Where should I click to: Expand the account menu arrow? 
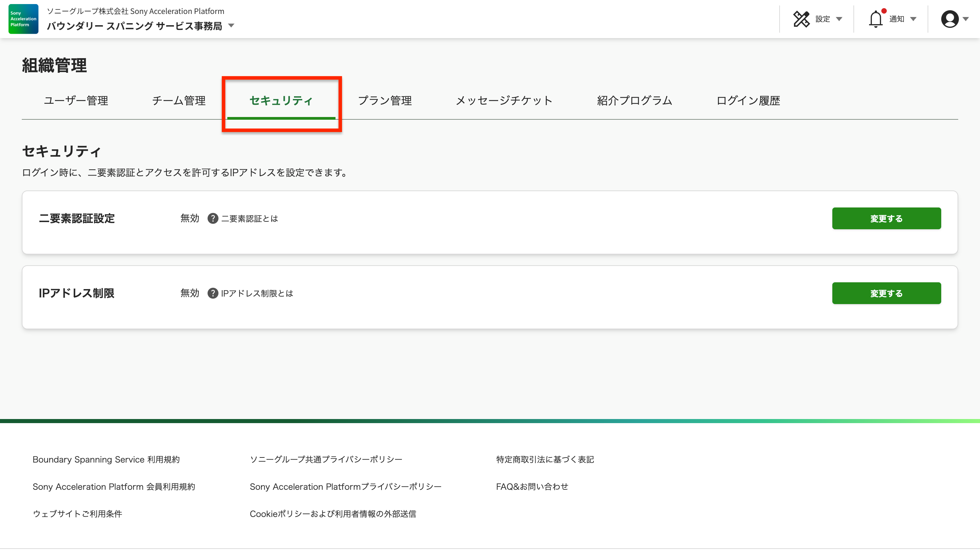[x=966, y=19]
